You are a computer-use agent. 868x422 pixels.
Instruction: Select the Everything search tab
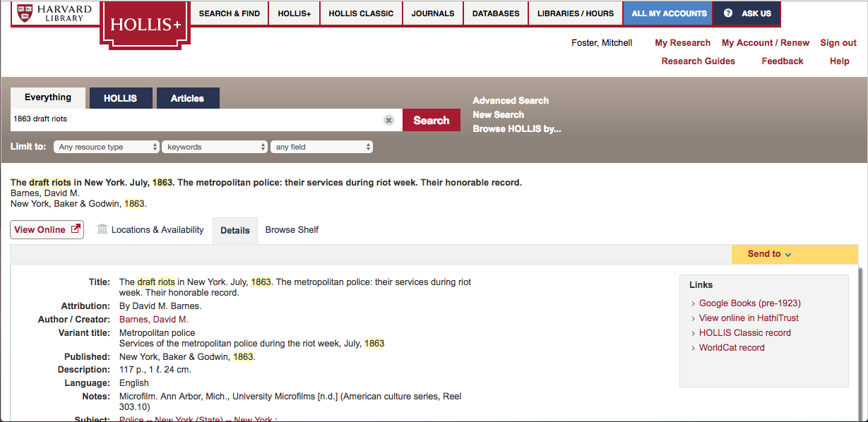tap(48, 97)
